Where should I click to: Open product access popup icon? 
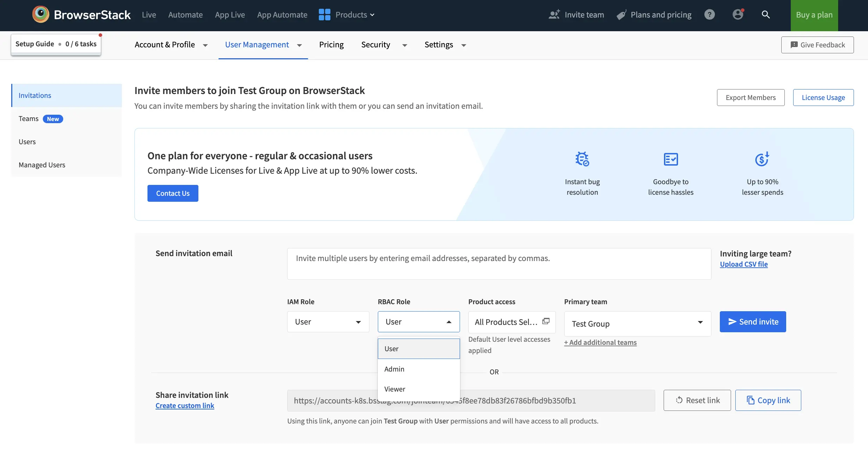point(546,321)
